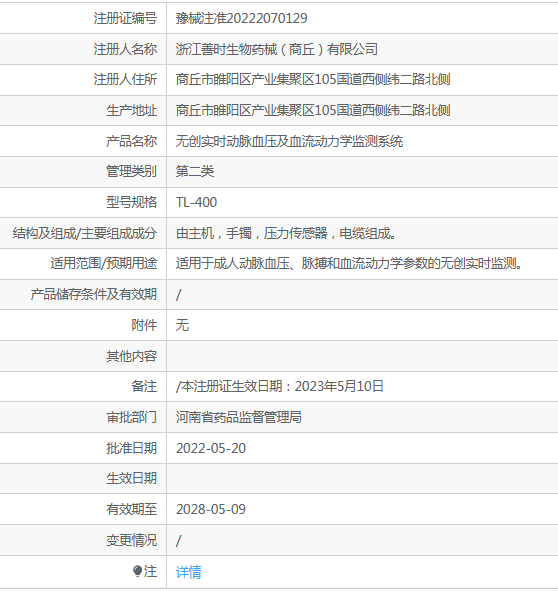The image size is (558, 591).
Task: Click registrant name 浙江善时生物药械（商丘）有限公司
Action: click(x=277, y=49)
